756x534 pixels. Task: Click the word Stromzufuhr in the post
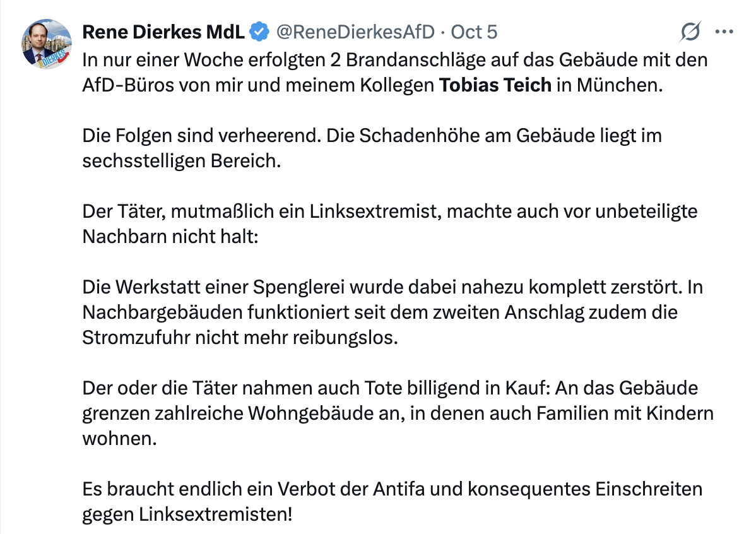(139, 337)
